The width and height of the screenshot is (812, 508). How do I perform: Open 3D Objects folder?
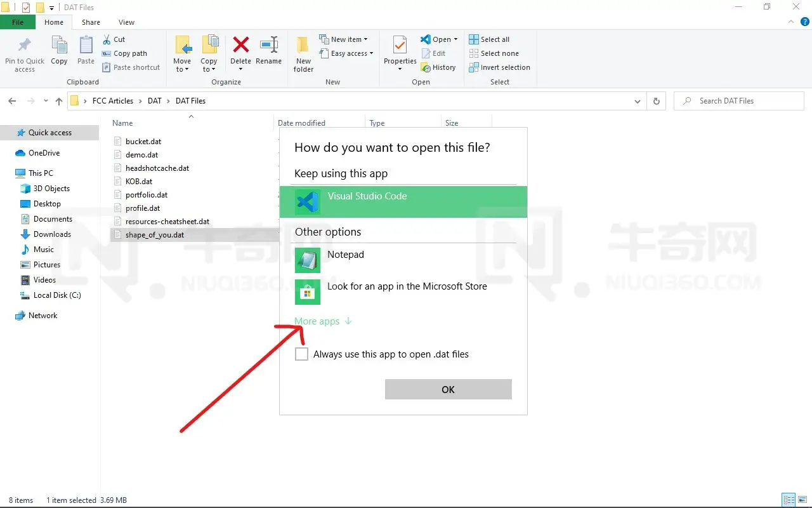(x=51, y=189)
